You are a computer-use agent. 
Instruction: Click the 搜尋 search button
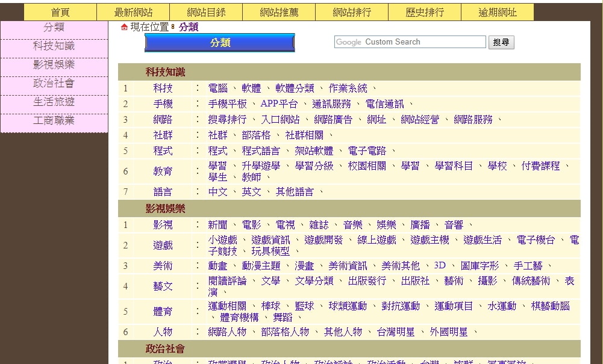tap(501, 42)
